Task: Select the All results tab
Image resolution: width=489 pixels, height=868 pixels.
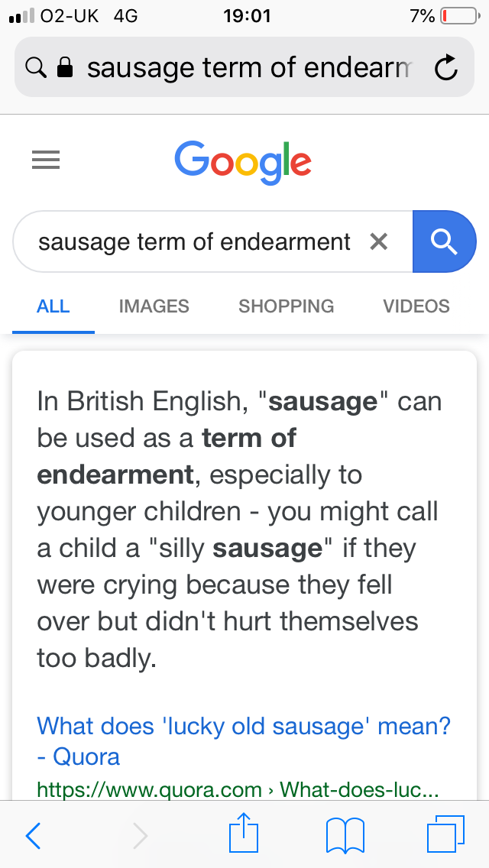Action: (x=53, y=306)
